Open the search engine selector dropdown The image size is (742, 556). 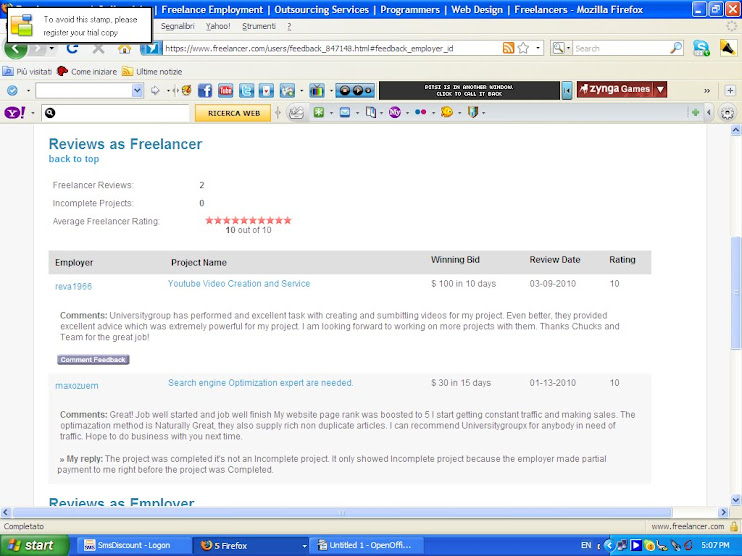point(561,48)
